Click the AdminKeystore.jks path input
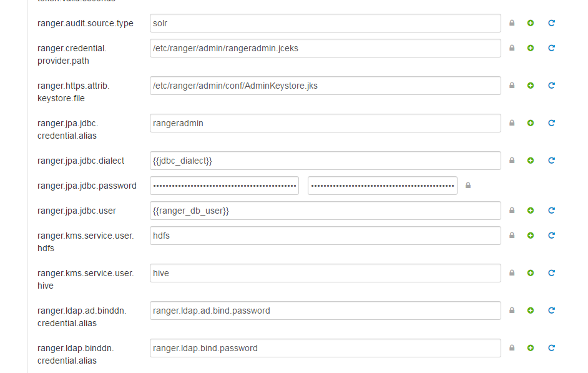This screenshot has height=373, width=588. (325, 86)
